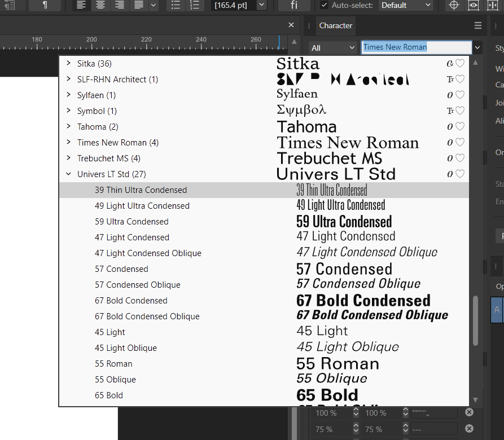
Task: Choose the 45 Light style
Action: point(264,332)
